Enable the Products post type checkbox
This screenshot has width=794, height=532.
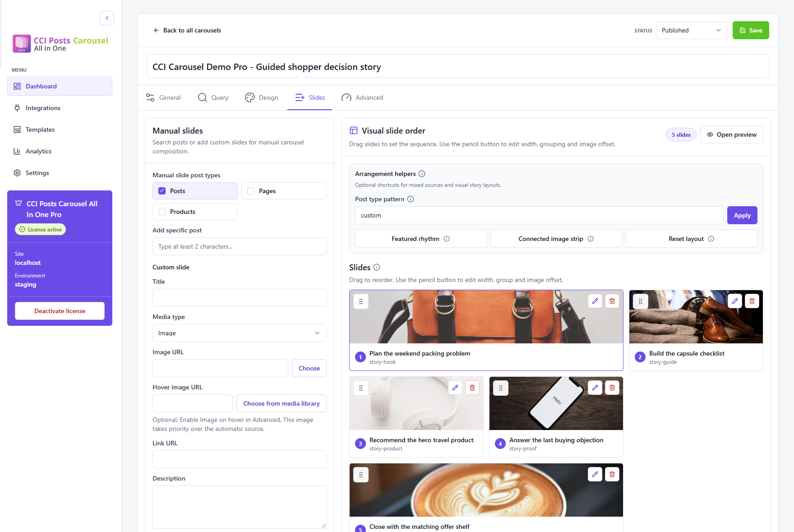(162, 212)
